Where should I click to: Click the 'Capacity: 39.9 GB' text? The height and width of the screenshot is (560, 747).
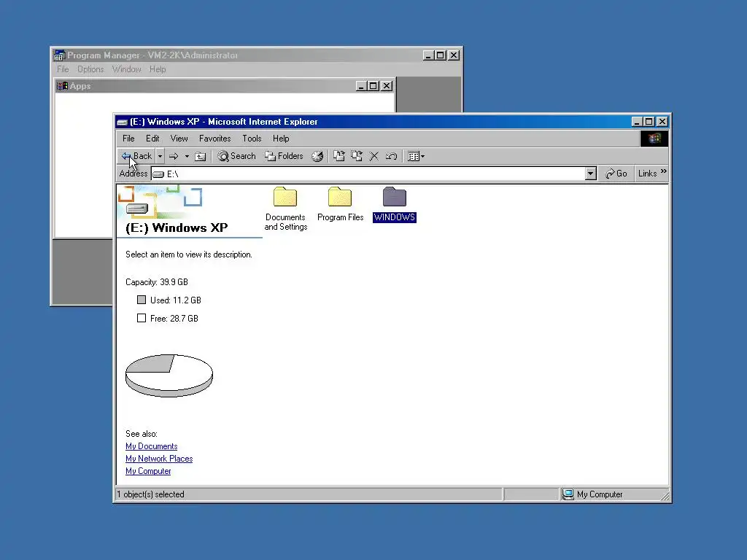157,282
